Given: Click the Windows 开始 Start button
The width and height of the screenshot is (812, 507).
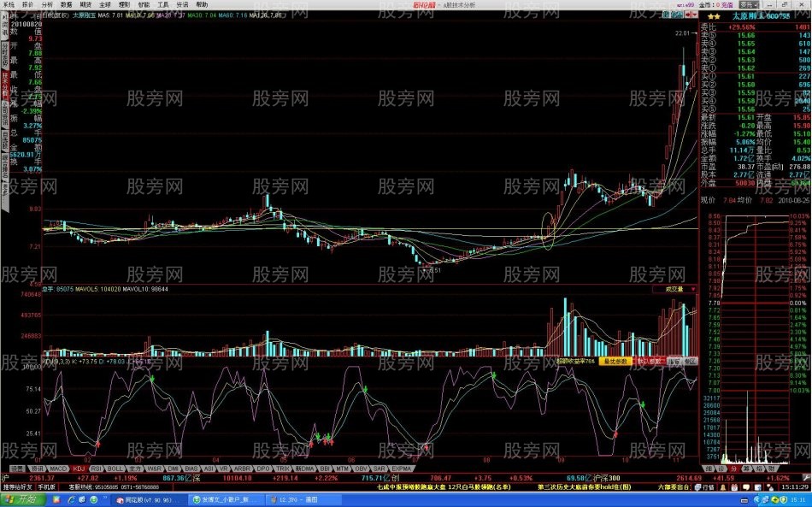Looking at the screenshot, I should pos(23,500).
